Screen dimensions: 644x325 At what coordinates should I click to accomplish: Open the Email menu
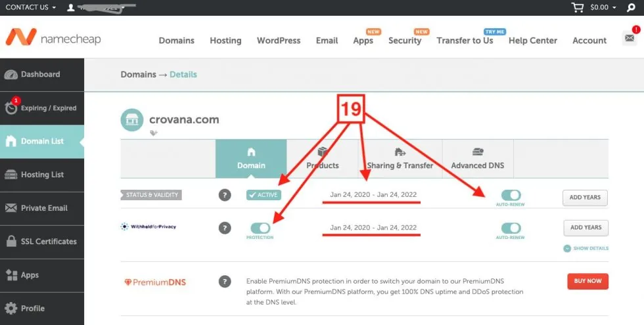coord(327,41)
